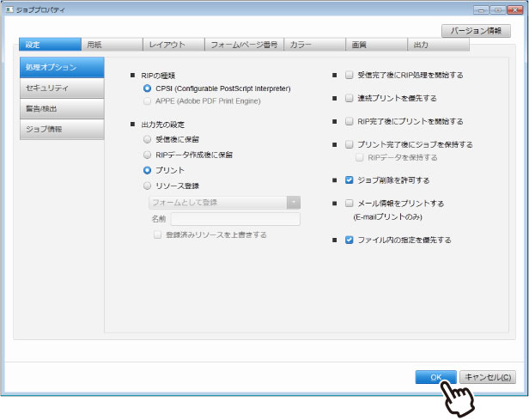529x420 pixels.
Task: Open the フォーム/ページ番号 tab
Action: coord(244,45)
